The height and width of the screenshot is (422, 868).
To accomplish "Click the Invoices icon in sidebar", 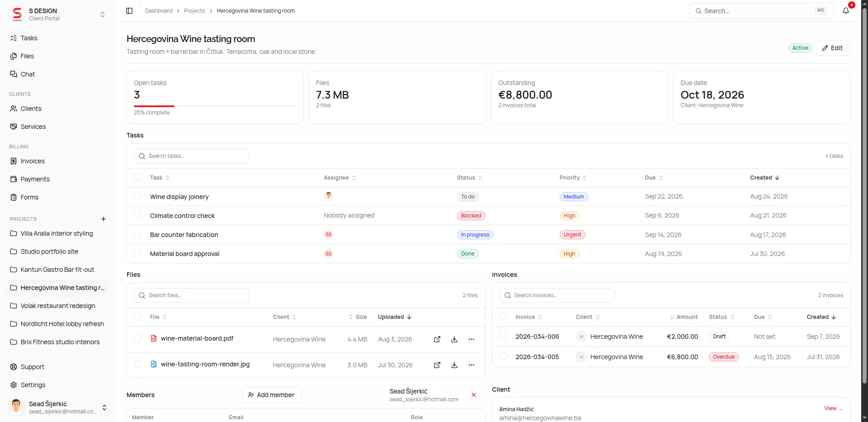I will pyautogui.click(x=14, y=161).
